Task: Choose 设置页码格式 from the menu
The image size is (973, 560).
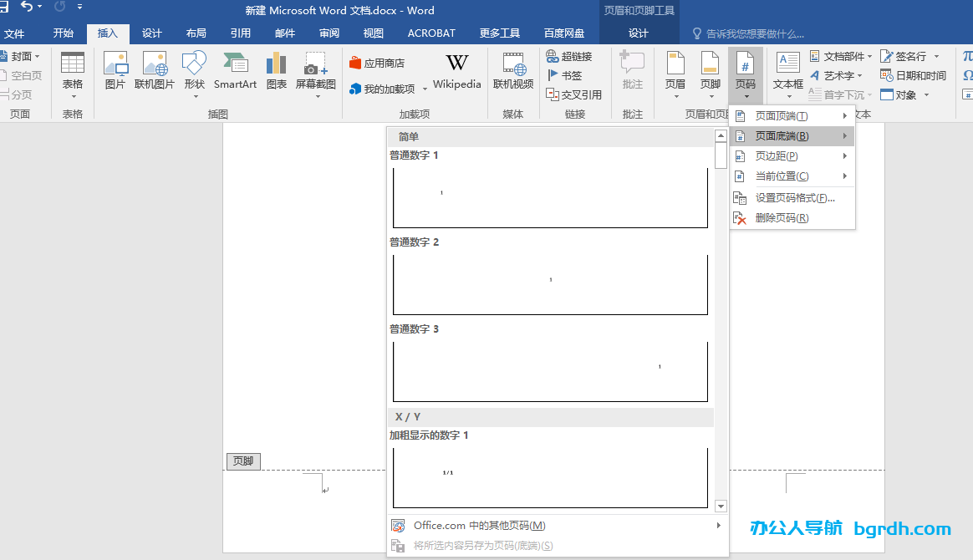Action: pos(792,197)
